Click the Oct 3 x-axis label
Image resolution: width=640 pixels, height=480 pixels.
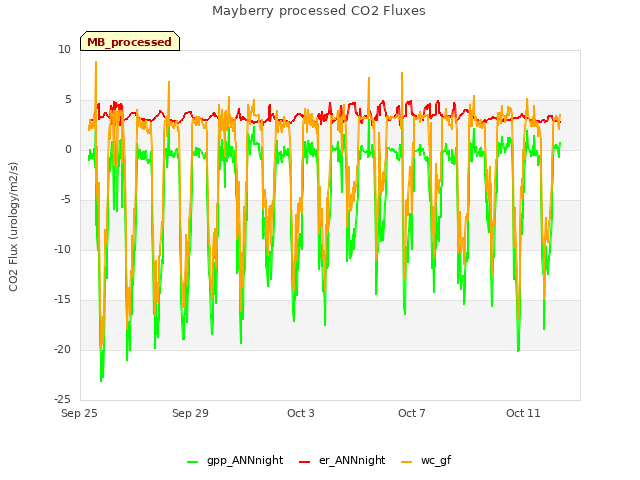[301, 413]
